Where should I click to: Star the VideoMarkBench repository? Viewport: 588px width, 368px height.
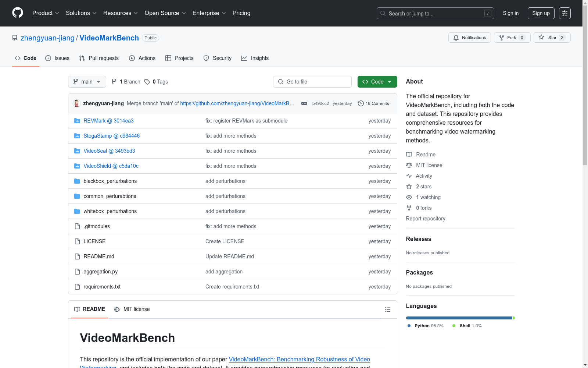552,38
